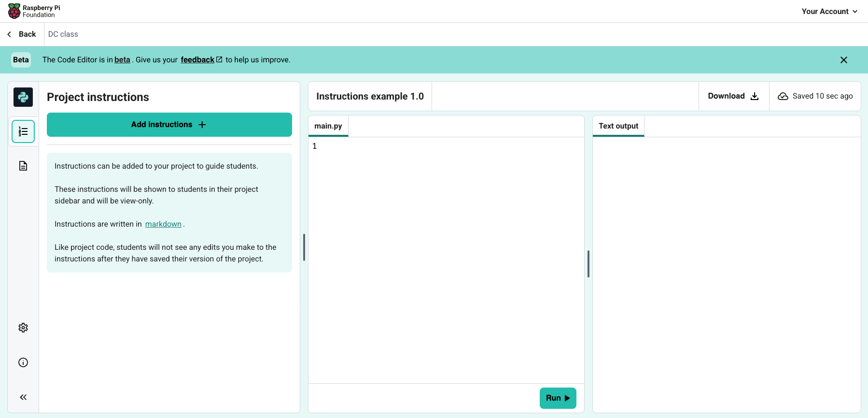This screenshot has width=868, height=418.
Task: Click the resize handle between sidebar and editor
Action: click(304, 247)
